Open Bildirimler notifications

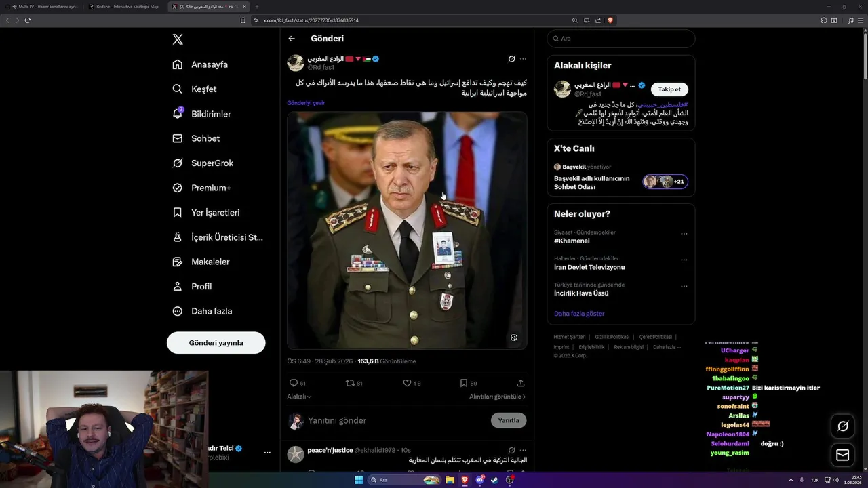[201, 114]
